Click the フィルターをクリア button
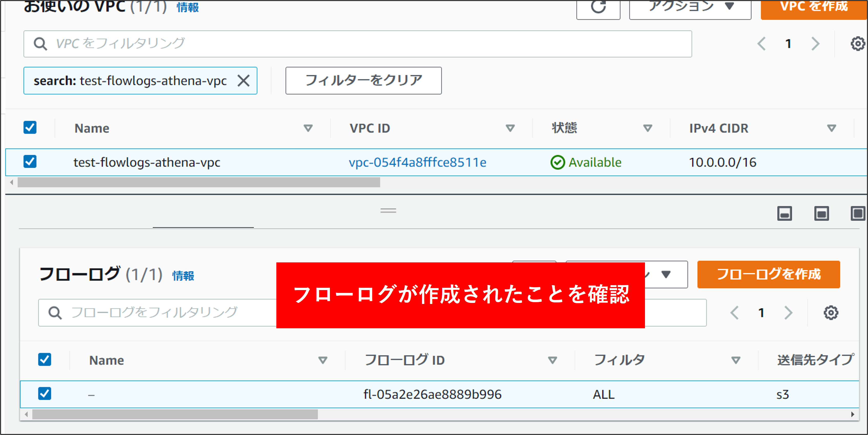This screenshot has height=435, width=868. pos(363,81)
